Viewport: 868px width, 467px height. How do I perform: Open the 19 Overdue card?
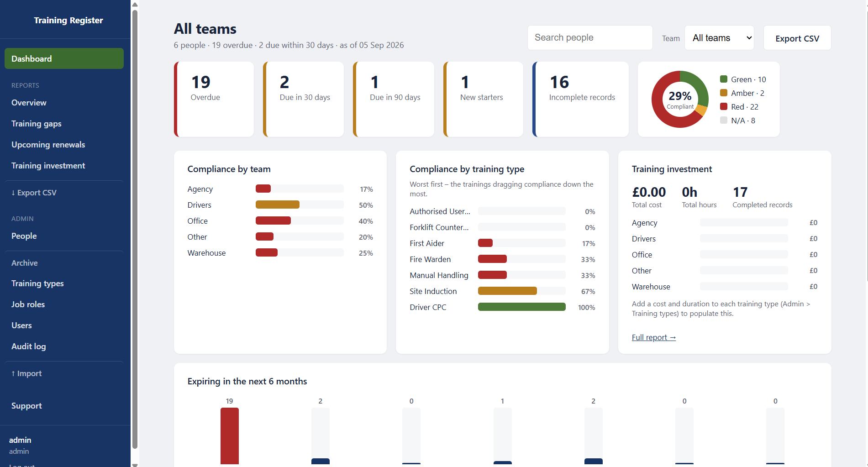tap(214, 99)
